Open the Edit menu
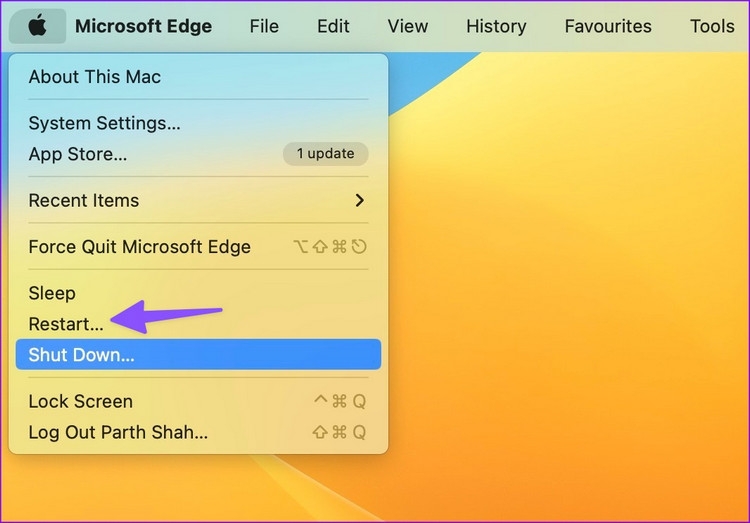 point(333,26)
